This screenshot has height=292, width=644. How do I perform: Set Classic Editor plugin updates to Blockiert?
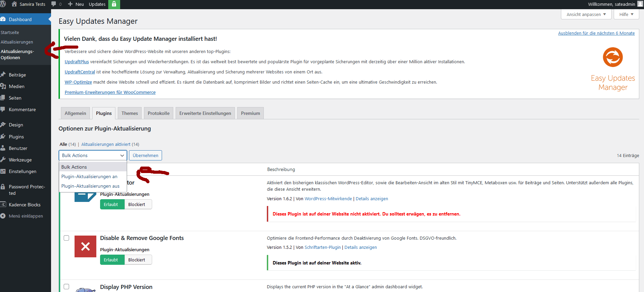click(138, 204)
